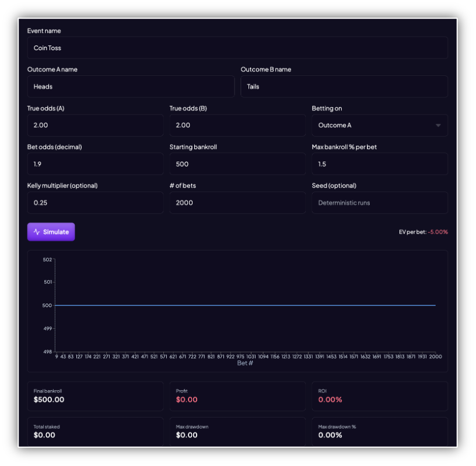Viewport: 476px width, 466px height.
Task: Select the Outcome B name input
Action: click(x=344, y=86)
